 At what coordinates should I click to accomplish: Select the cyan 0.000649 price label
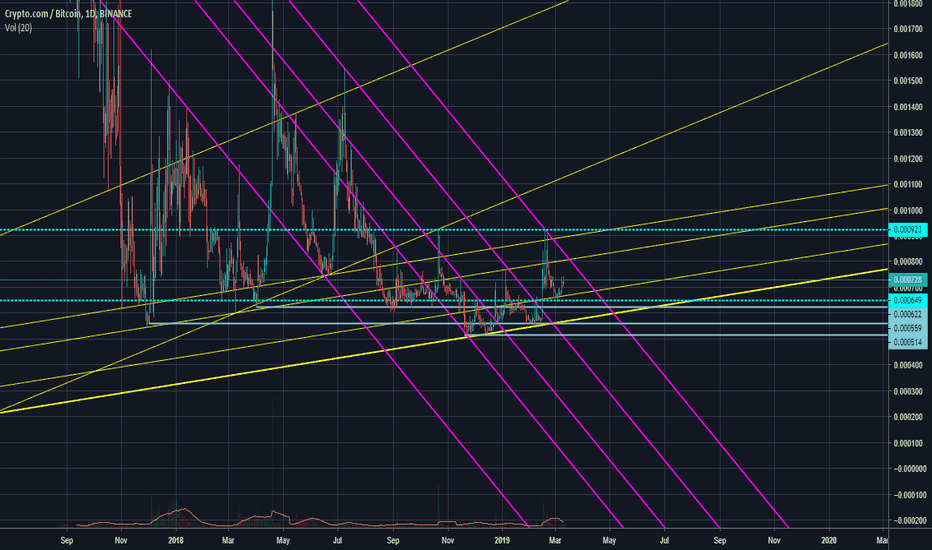click(908, 300)
